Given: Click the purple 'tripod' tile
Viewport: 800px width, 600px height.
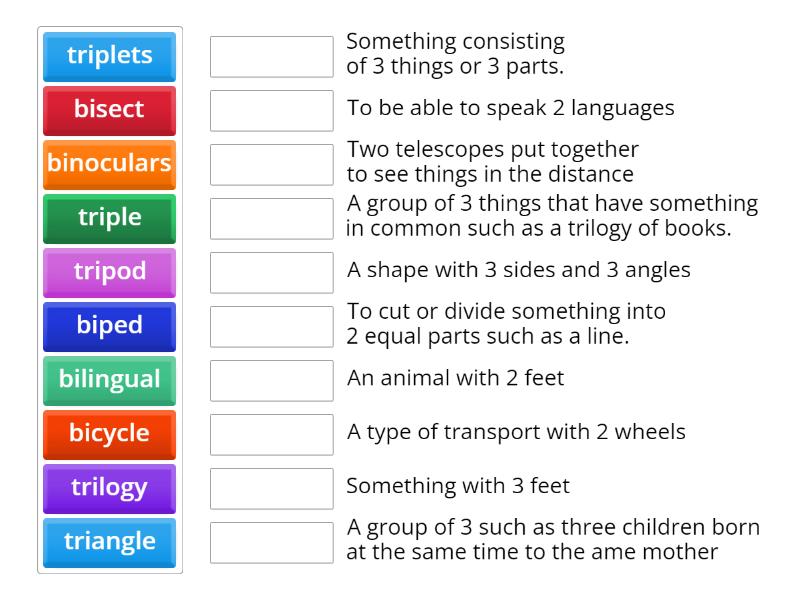Looking at the screenshot, I should tap(110, 272).
